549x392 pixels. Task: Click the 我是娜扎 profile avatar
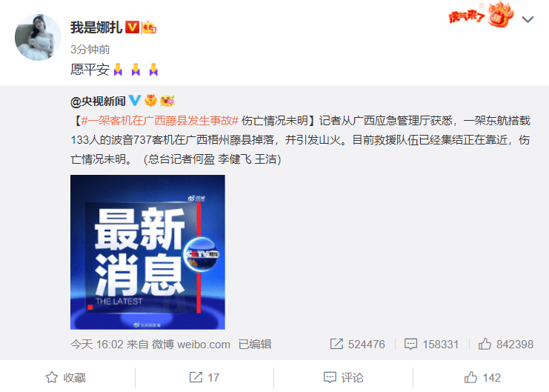[38, 37]
